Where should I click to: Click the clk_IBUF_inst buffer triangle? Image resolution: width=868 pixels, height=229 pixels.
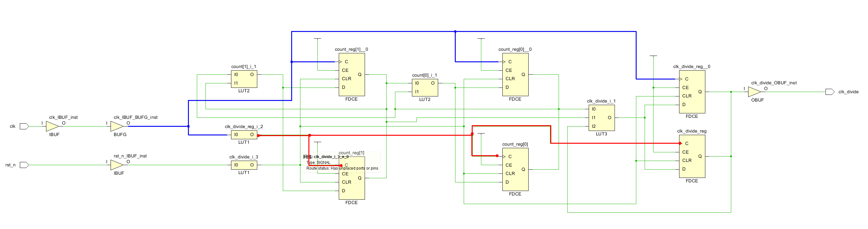tap(52, 126)
